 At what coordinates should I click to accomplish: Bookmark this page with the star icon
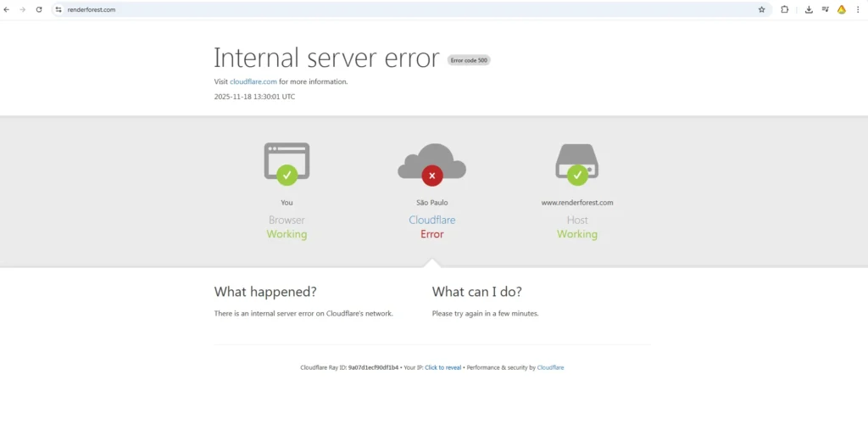pyautogui.click(x=761, y=9)
